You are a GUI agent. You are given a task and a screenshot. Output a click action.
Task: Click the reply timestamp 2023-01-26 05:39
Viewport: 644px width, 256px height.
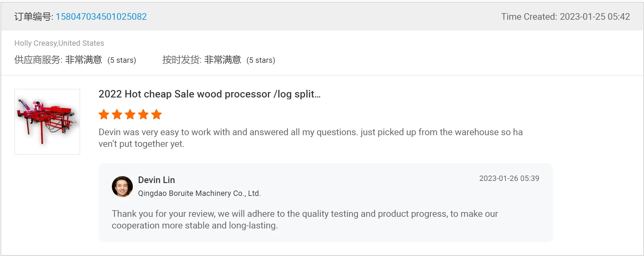tap(509, 179)
